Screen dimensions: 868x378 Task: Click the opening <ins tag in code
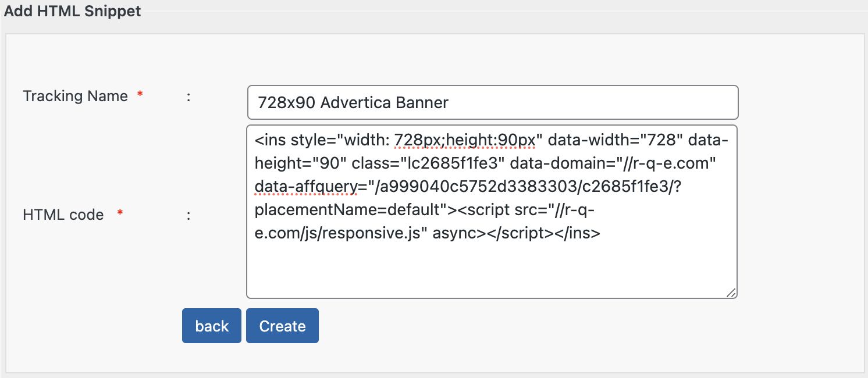(270, 140)
